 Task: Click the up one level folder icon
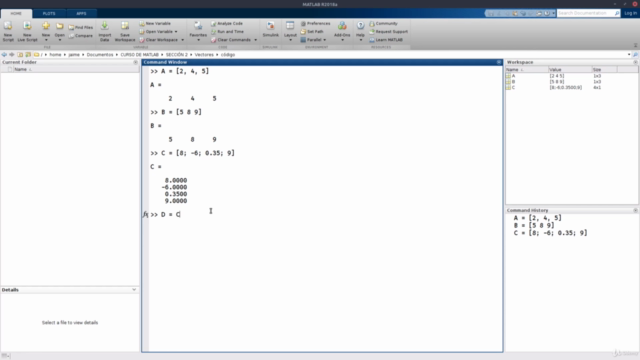click(20, 54)
